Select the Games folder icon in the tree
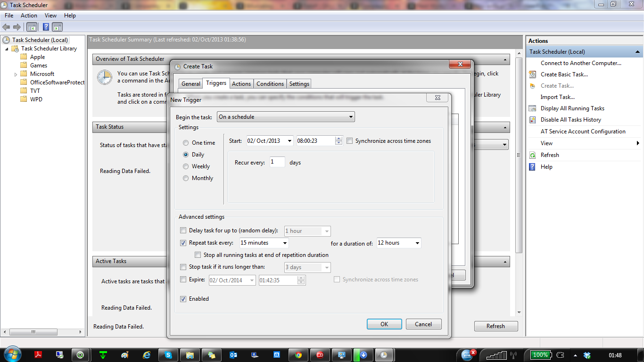This screenshot has height=362, width=644. coord(24,66)
